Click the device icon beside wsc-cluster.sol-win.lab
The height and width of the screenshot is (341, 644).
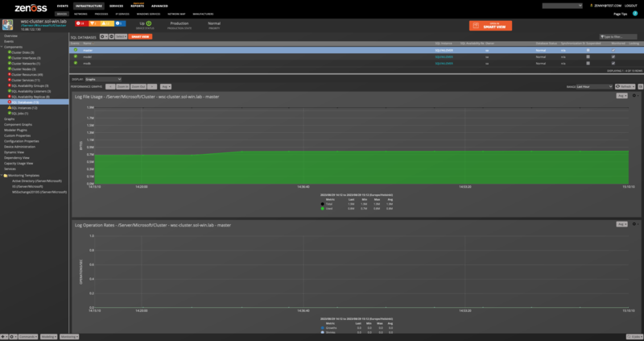[7, 25]
